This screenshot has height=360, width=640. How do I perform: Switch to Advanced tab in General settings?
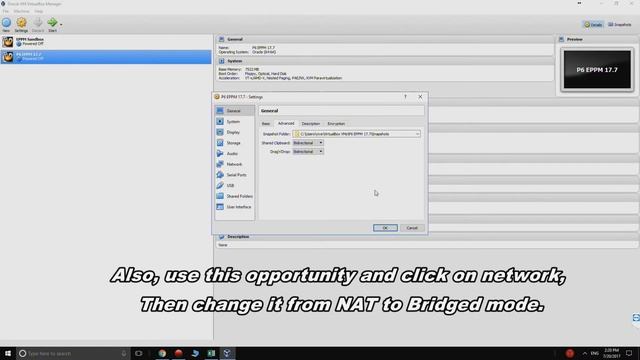[x=286, y=123]
